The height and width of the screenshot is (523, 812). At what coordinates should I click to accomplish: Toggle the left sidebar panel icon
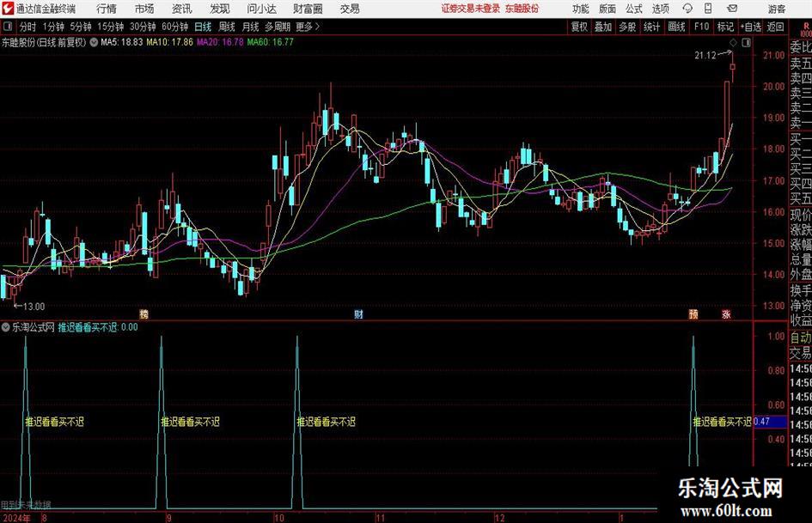pos(8,27)
